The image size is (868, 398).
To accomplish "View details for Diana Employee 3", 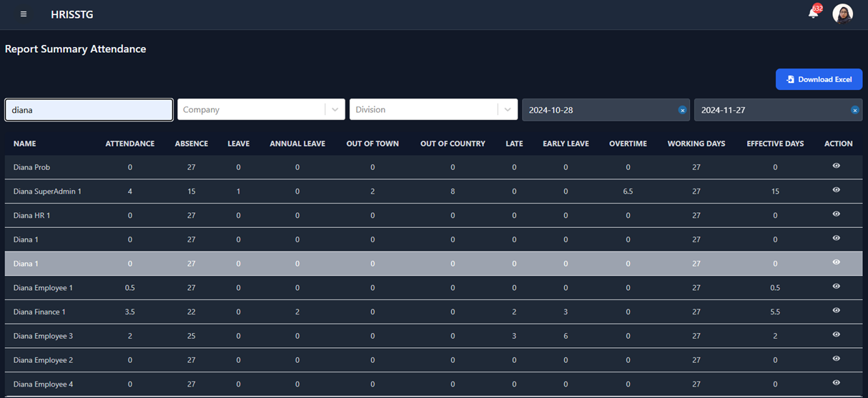I will [837, 334].
